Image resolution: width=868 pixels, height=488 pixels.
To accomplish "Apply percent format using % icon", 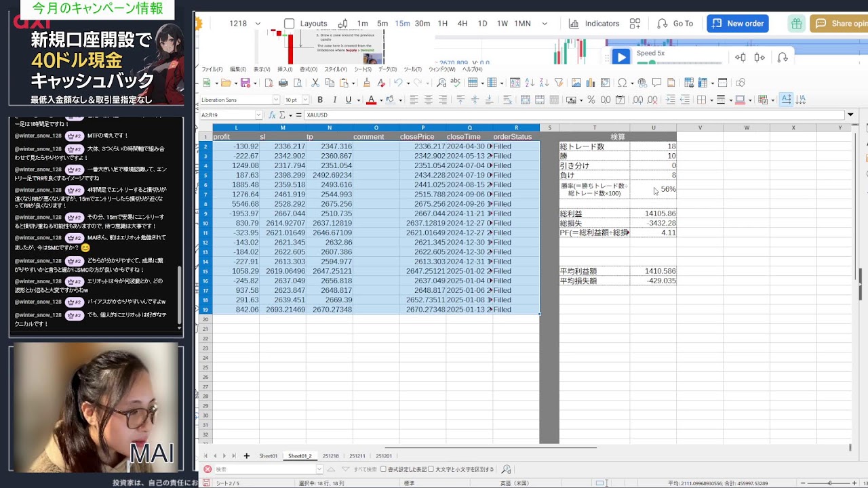I will tap(591, 100).
